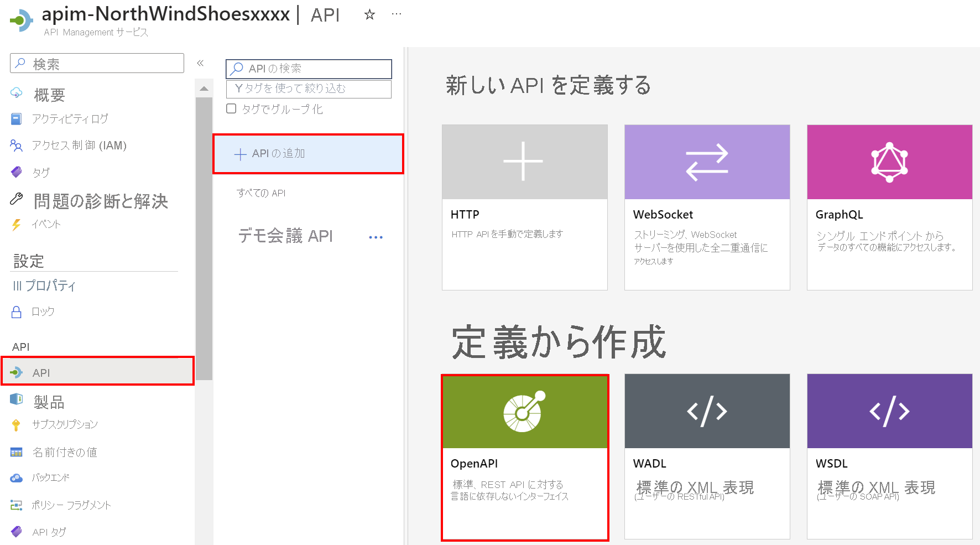980x545 pixels.
Task: Click the タグ tag icon in sidebar
Action: pos(17,172)
